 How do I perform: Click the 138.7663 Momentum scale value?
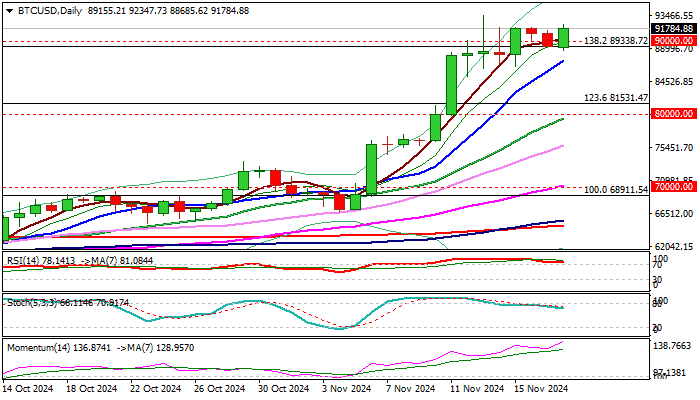pyautogui.click(x=672, y=346)
